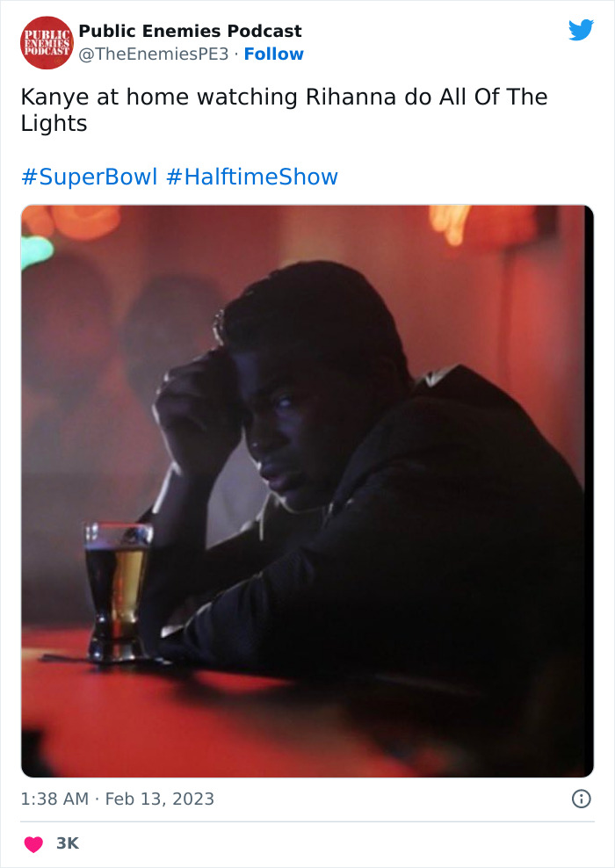
Task: Select the tweet text about Rihanna
Action: click(x=264, y=110)
